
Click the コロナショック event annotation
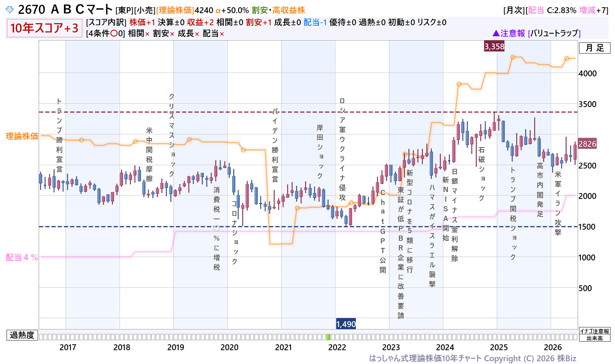[235, 232]
